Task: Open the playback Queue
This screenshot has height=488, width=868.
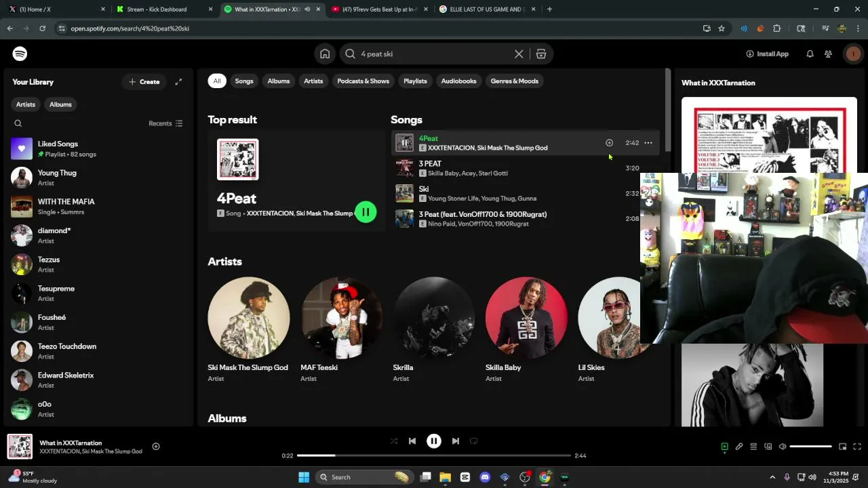Action: [753, 447]
